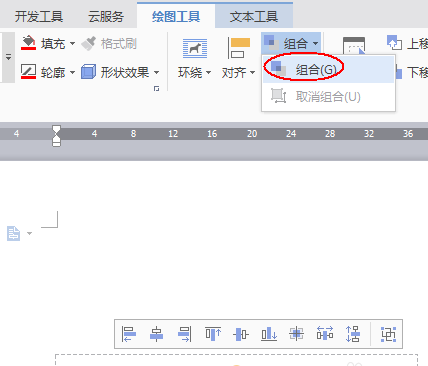Click the 轮廓 outline icon

(28, 72)
